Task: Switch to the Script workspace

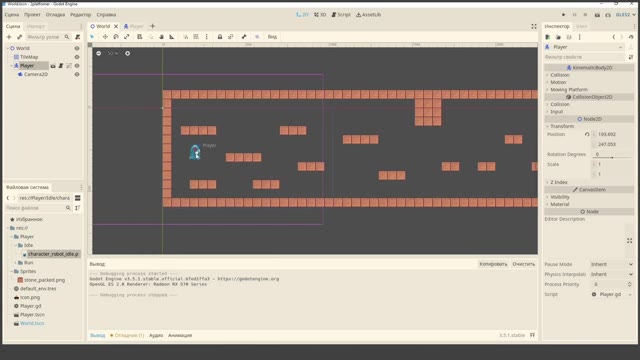Action: (x=341, y=15)
